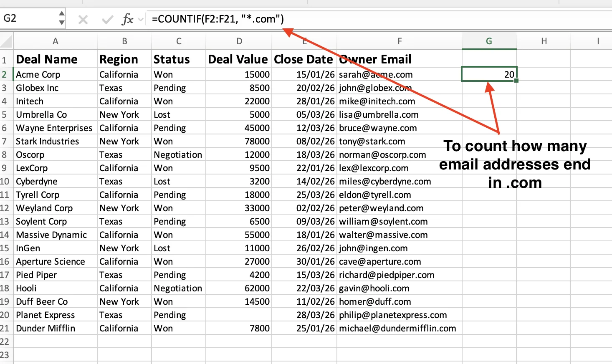The image size is (612, 364).
Task: Click the Name Box showing G2
Action: (x=29, y=18)
